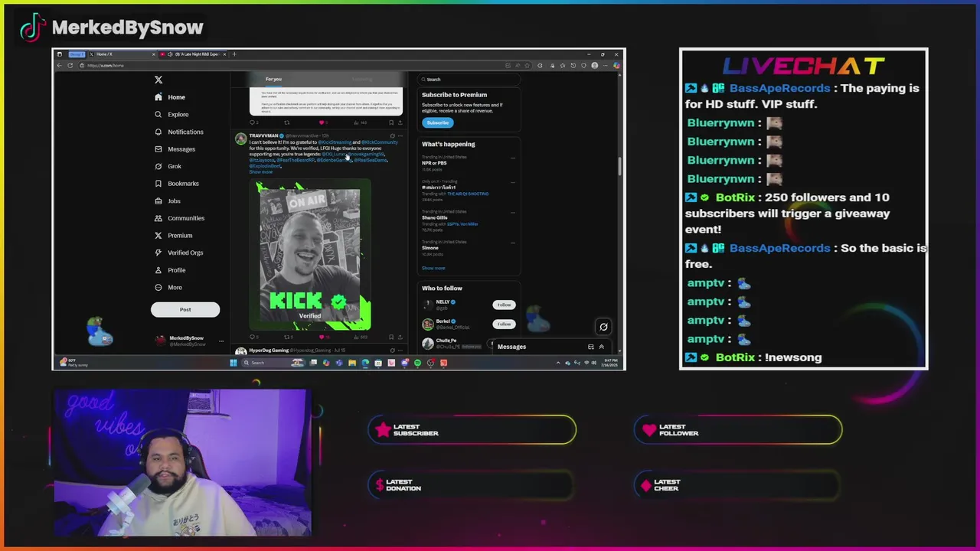
Task: Expand the Messages drawer with double chevron
Action: coord(601,347)
